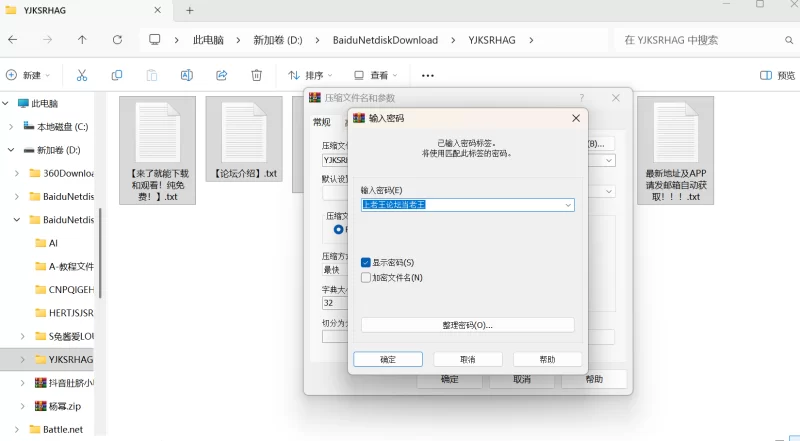Viewport: 800px width, 441px height.
Task: Collapse the 新加卷 (D:) tree node
Action: click(x=11, y=150)
